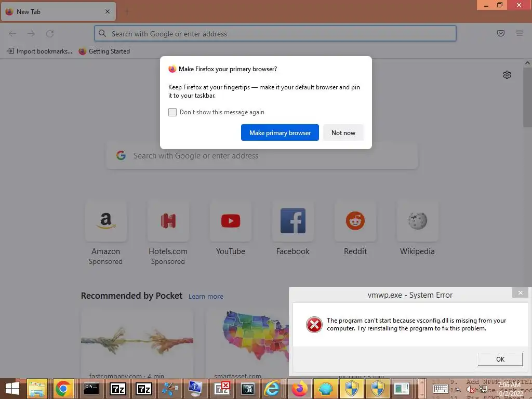The width and height of the screenshot is (532, 399).
Task: Open the Windows Start button
Action: tap(12, 389)
